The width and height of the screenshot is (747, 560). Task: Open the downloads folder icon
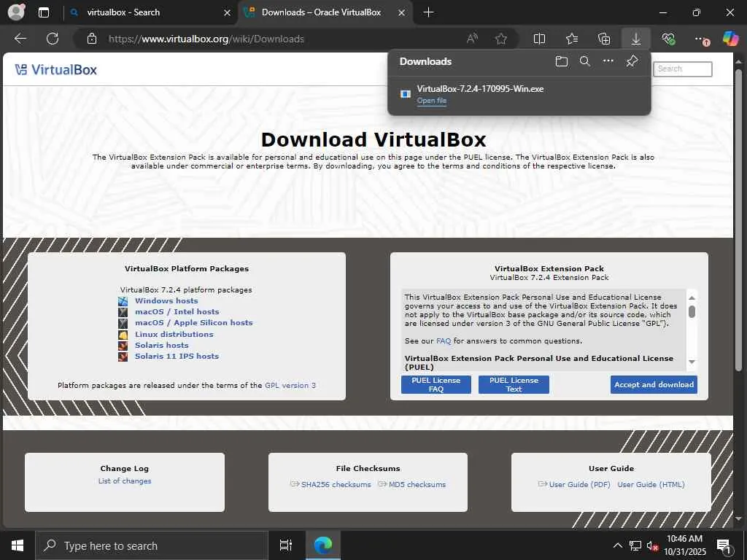[562, 61]
